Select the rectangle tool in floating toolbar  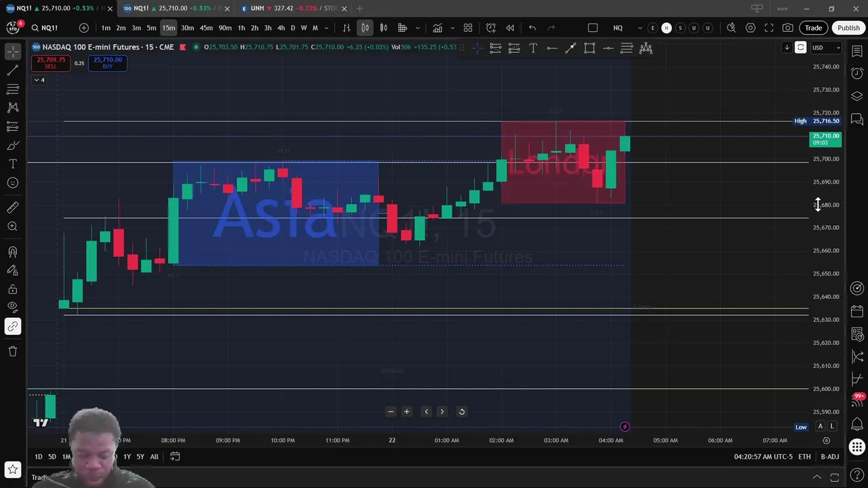point(589,48)
